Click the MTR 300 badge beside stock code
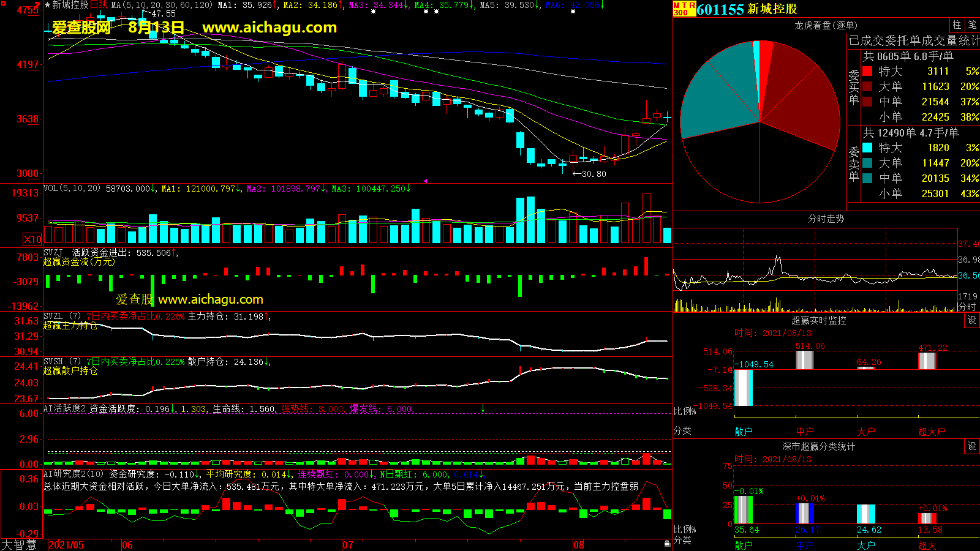The height and width of the screenshot is (551, 980). click(684, 9)
